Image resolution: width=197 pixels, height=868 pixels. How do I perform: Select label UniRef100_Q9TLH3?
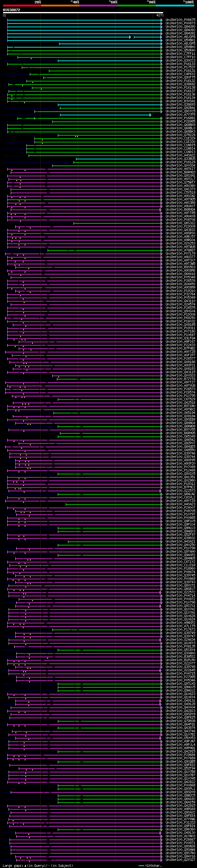coord(180,683)
